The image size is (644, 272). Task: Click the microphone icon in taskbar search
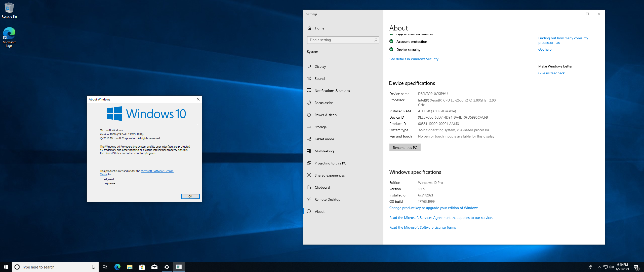93,267
